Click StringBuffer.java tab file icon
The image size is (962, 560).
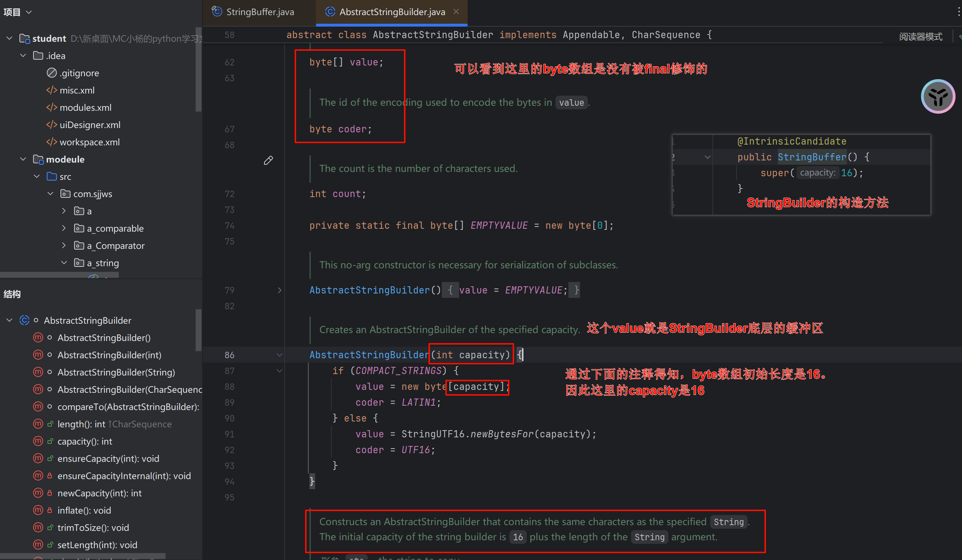tap(217, 12)
